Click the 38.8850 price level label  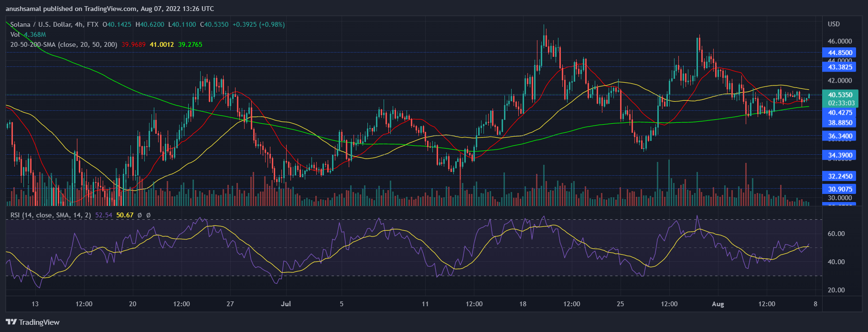(840, 122)
